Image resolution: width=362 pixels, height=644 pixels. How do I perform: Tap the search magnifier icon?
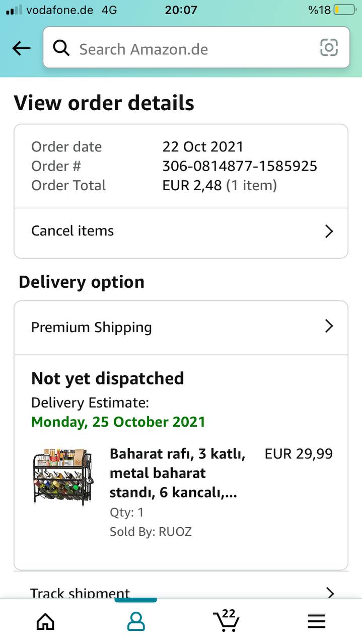click(61, 49)
